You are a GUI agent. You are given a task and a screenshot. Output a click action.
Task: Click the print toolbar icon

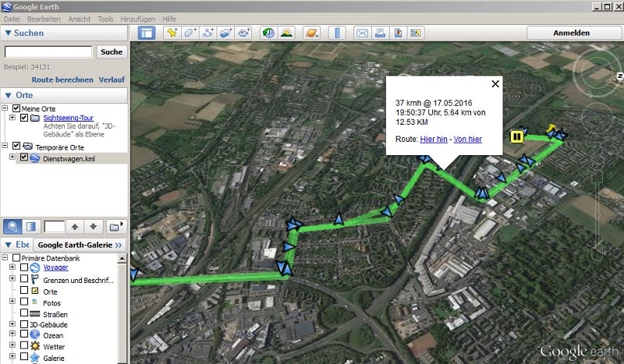click(x=380, y=33)
